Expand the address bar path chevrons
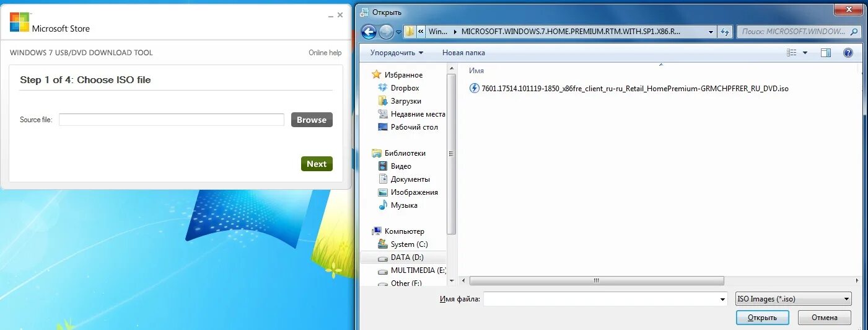 421,31
